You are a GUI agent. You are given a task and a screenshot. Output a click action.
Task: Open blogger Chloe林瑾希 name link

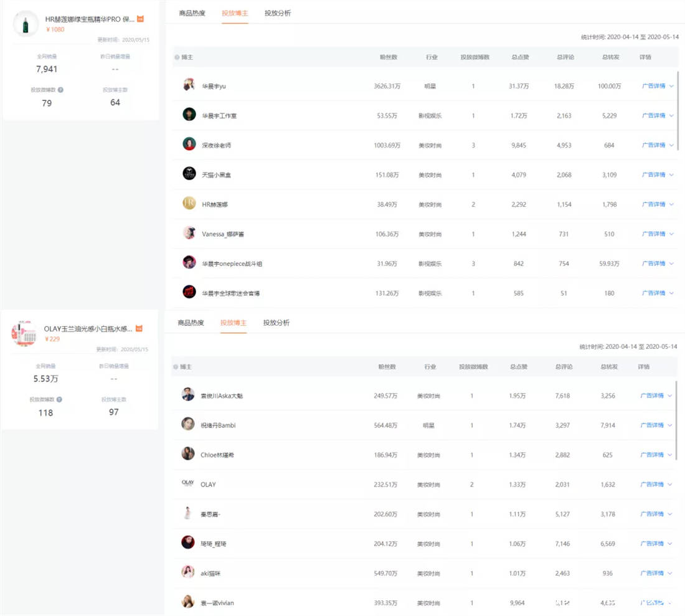pos(217,455)
